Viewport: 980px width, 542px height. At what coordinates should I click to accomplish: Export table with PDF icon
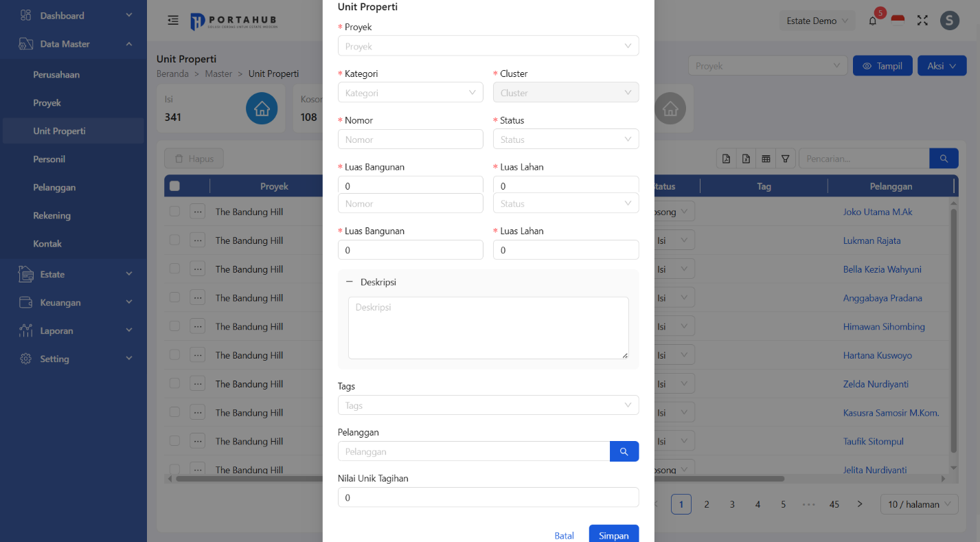(726, 159)
